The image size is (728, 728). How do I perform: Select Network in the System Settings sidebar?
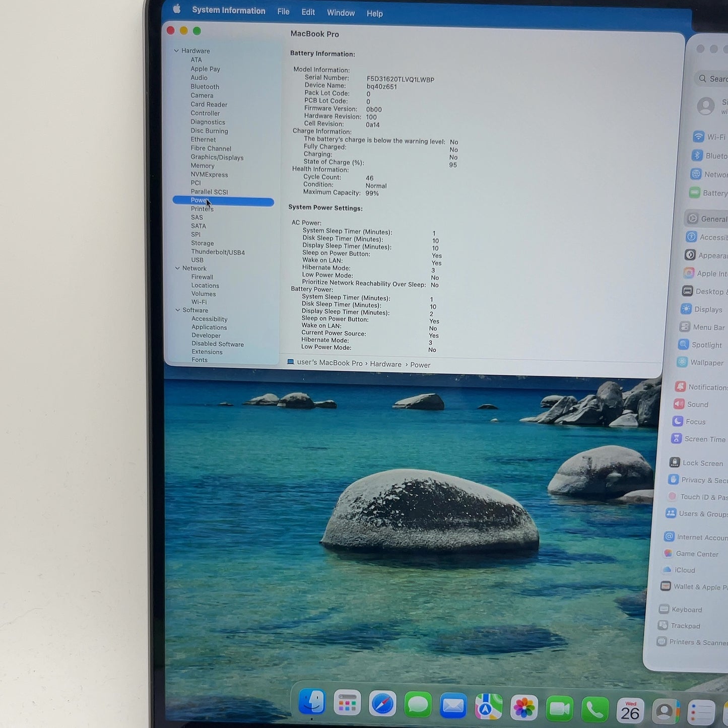(x=708, y=174)
